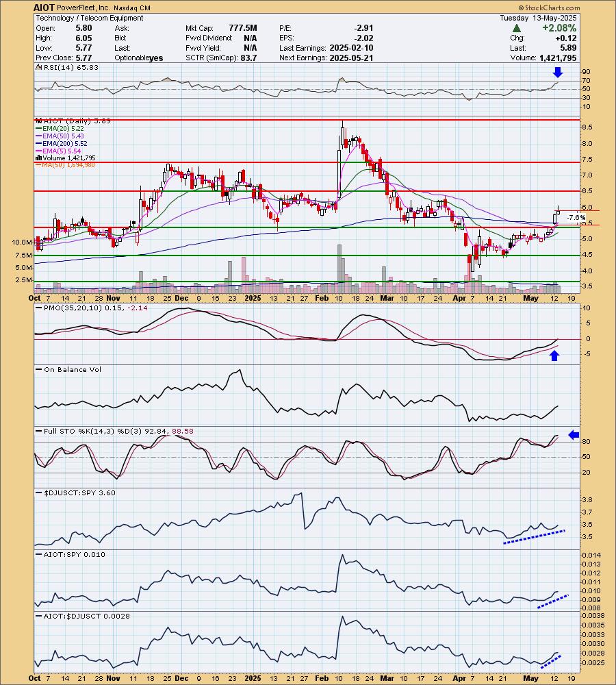Click the EMA(200) 5.52 legend text

pos(64,143)
